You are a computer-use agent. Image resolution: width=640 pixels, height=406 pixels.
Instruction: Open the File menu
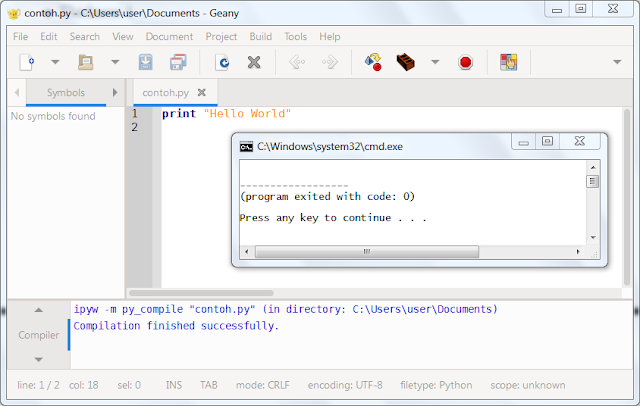(x=20, y=37)
